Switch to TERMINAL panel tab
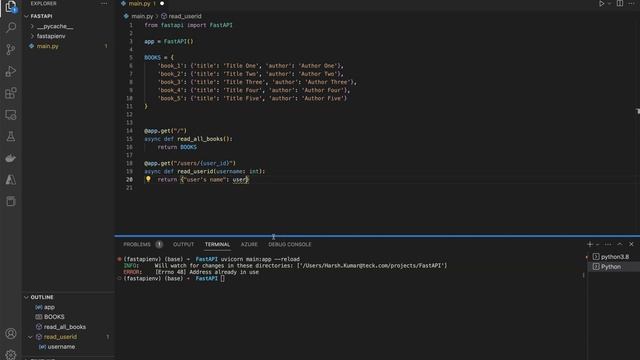Image resolution: width=640 pixels, height=360 pixels. [217, 244]
